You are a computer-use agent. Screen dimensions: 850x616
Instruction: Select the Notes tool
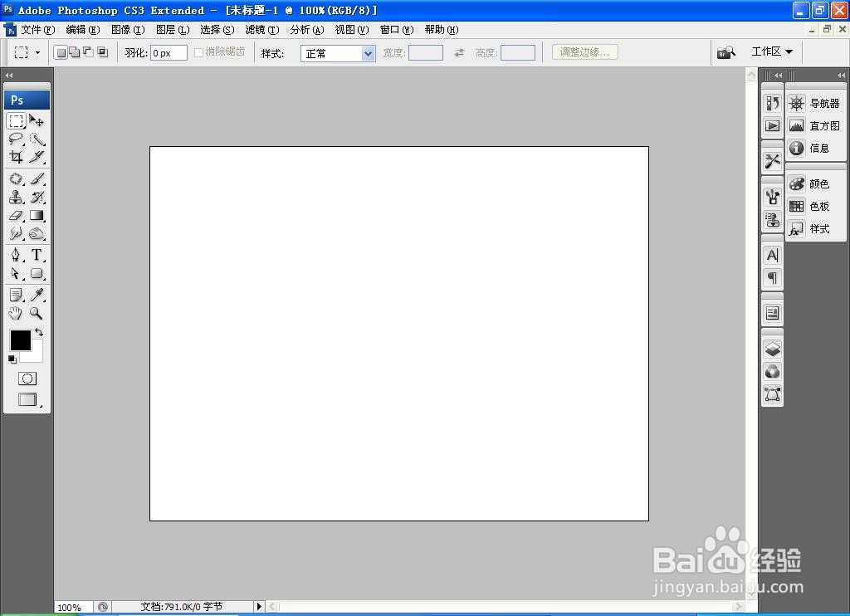pyautogui.click(x=17, y=295)
